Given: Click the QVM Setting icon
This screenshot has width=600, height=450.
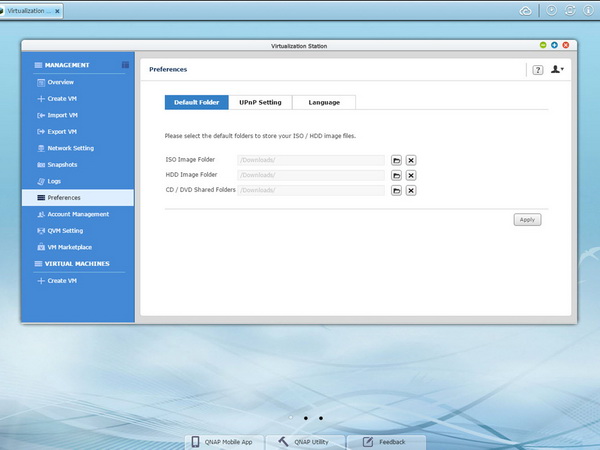Looking at the screenshot, I should tap(41, 231).
